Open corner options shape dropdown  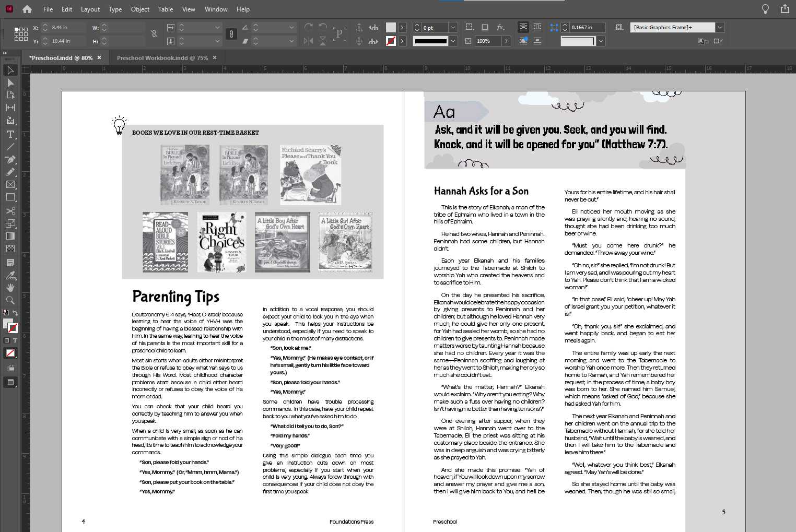[601, 41]
